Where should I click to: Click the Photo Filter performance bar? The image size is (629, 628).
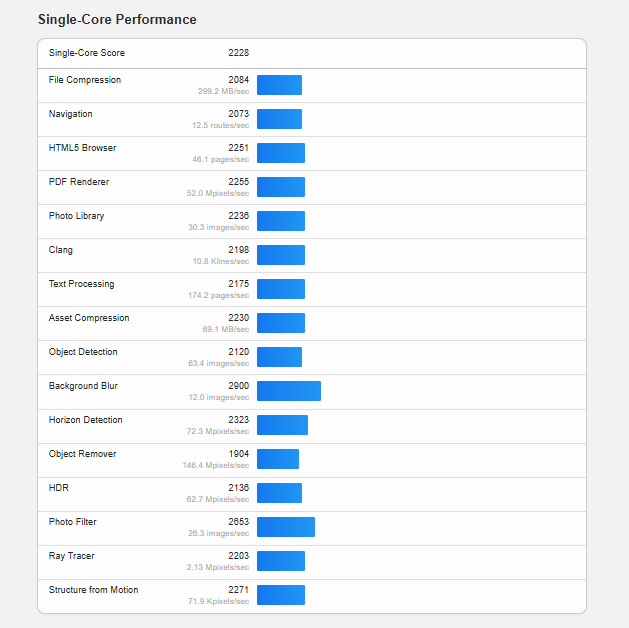(x=286, y=527)
